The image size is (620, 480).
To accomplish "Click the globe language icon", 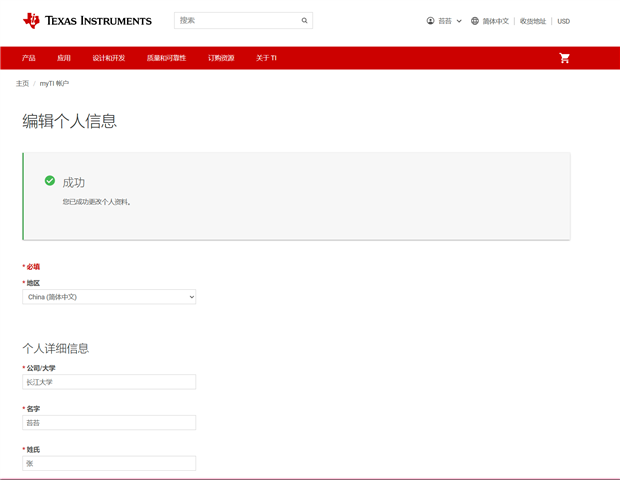I will (474, 21).
